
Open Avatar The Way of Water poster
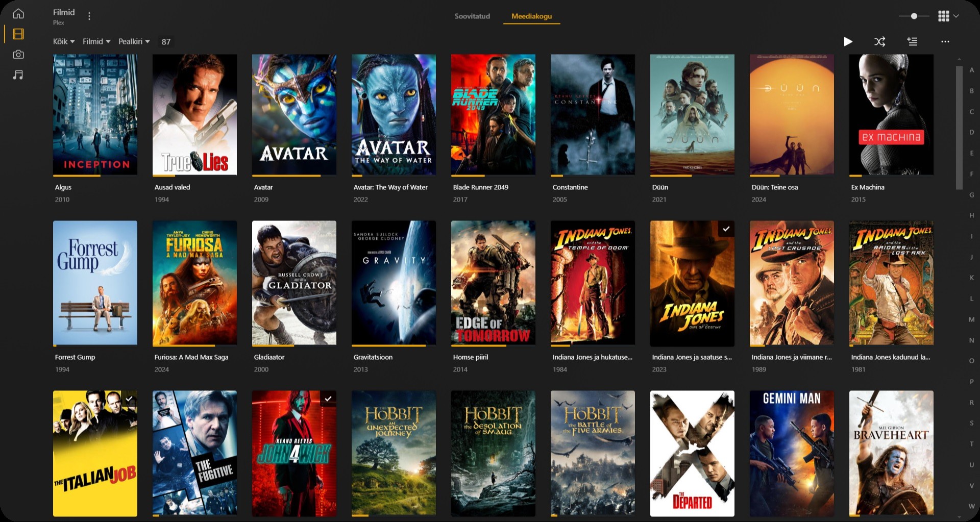click(x=394, y=115)
